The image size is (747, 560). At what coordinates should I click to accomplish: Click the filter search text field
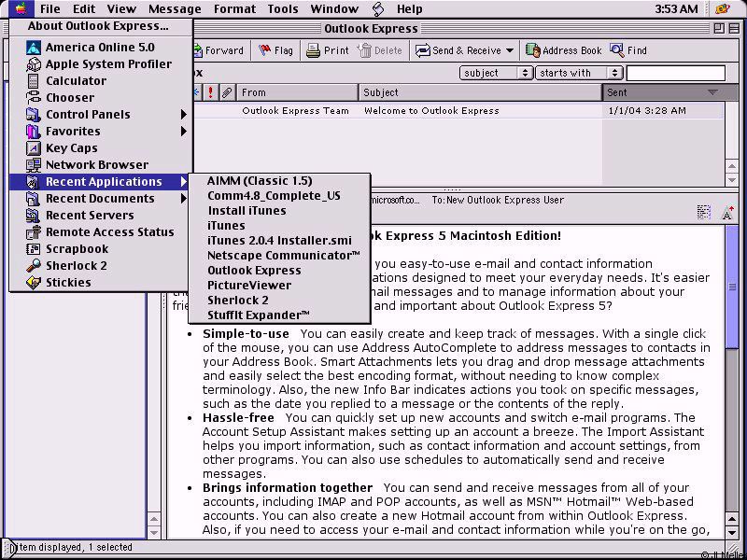pyautogui.click(x=675, y=73)
